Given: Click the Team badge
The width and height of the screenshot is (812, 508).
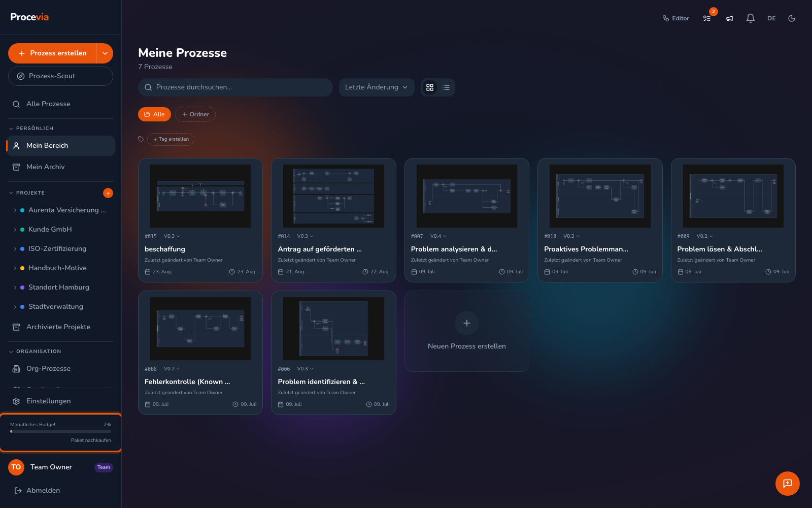Looking at the screenshot, I should 104,467.
